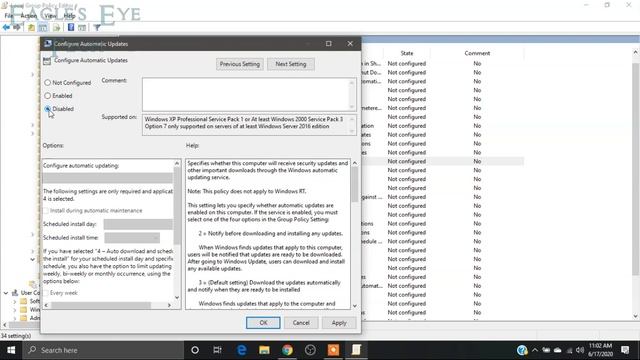Open the Action menu
The width and height of the screenshot is (640, 360).
click(29, 16)
